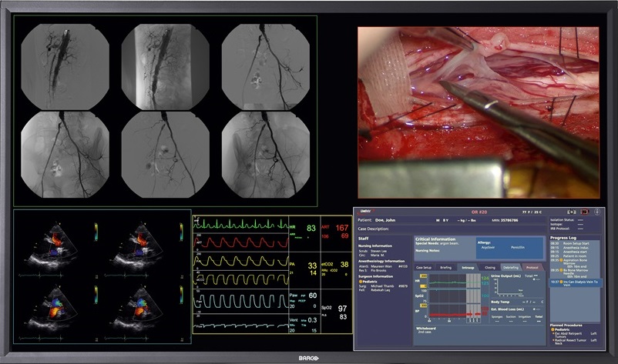Image resolution: width=618 pixels, height=364 pixels.
Task: Toggle the Est. Blood Loss switch
Action: 536,309
